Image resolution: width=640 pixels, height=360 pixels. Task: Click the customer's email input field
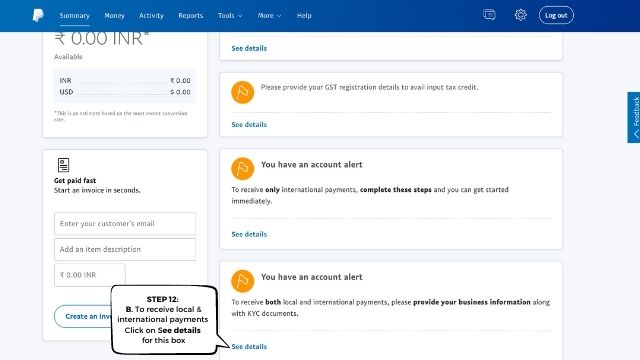[x=125, y=224]
